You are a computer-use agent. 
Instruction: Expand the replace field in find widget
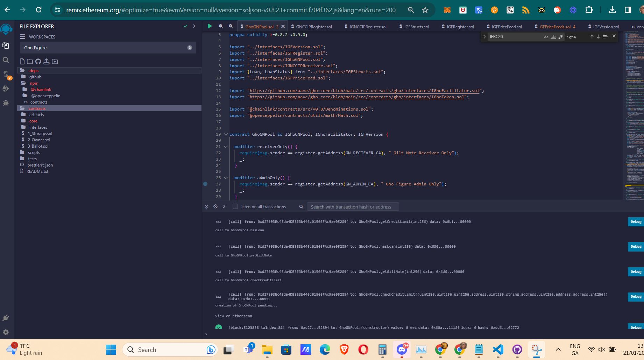tap(484, 37)
